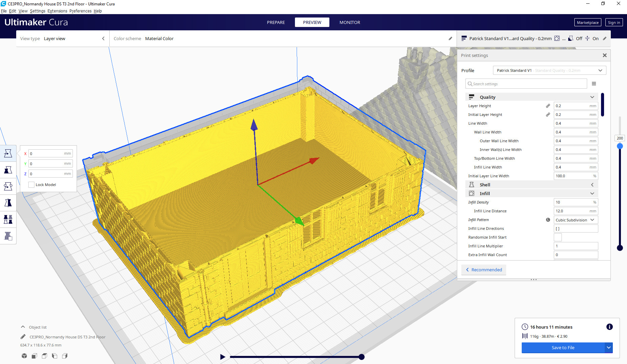Open Infill Pattern dropdown
The image size is (627, 364).
tap(576, 220)
